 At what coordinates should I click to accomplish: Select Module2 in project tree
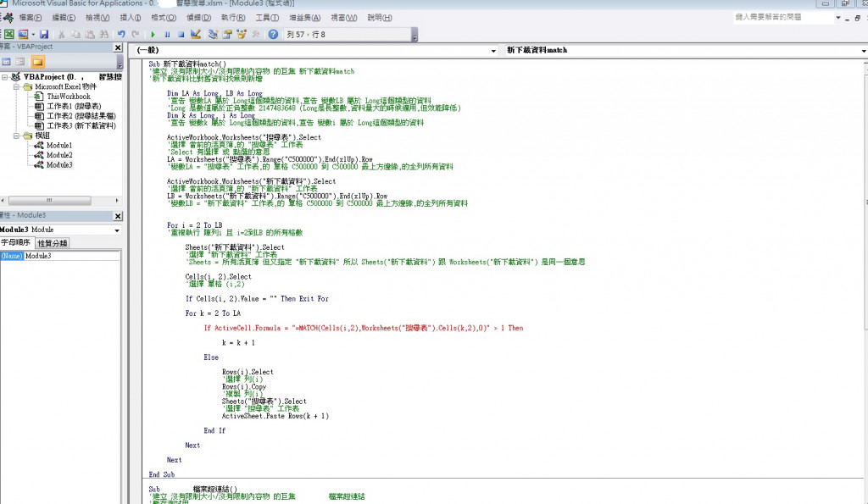(59, 155)
